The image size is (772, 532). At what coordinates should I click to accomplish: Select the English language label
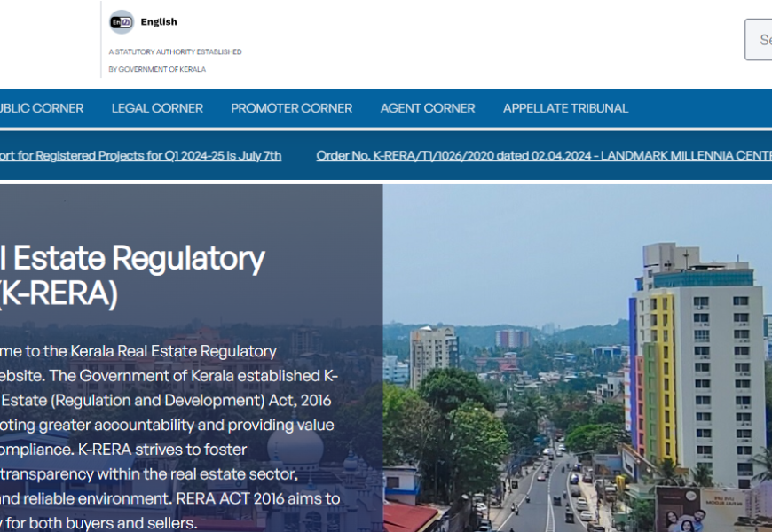coord(159,22)
